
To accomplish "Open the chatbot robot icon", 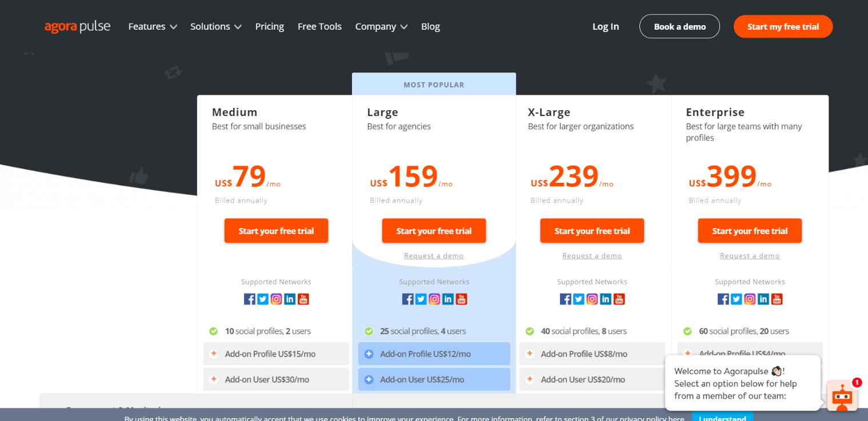I will [x=842, y=396].
